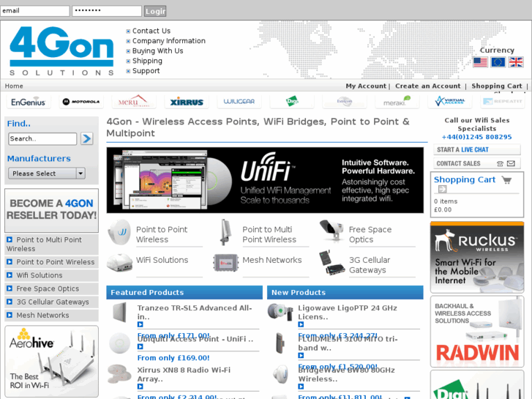532x399 pixels.
Task: Open the Buying With Us link
Action: 158,51
